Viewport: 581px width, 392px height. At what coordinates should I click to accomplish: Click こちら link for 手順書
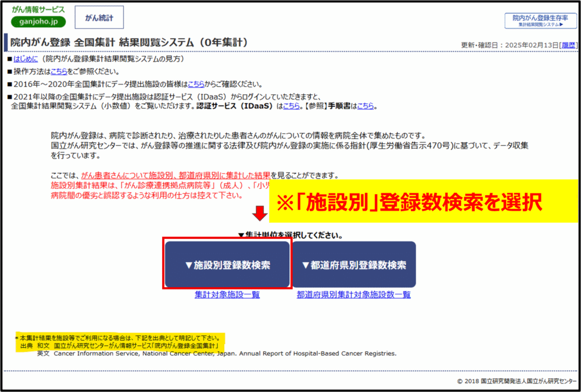coord(365,106)
